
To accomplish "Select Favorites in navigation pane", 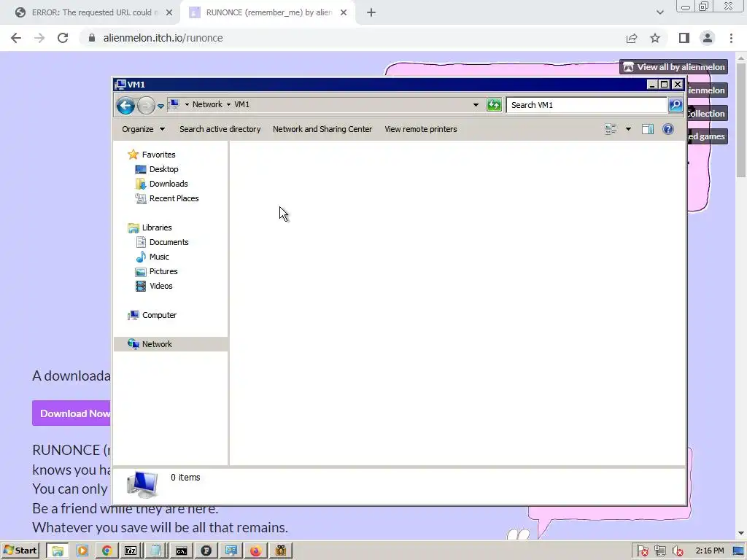I will [158, 155].
